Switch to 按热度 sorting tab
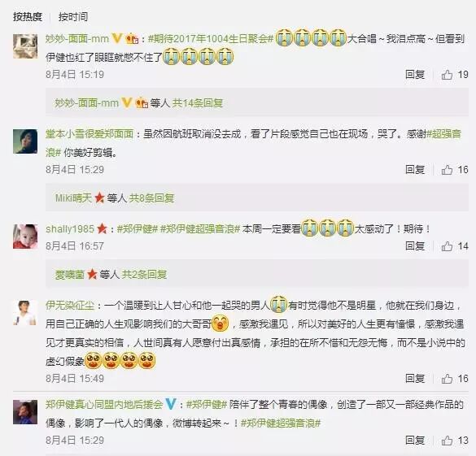Screen dimensions: 476x456 (28, 16)
